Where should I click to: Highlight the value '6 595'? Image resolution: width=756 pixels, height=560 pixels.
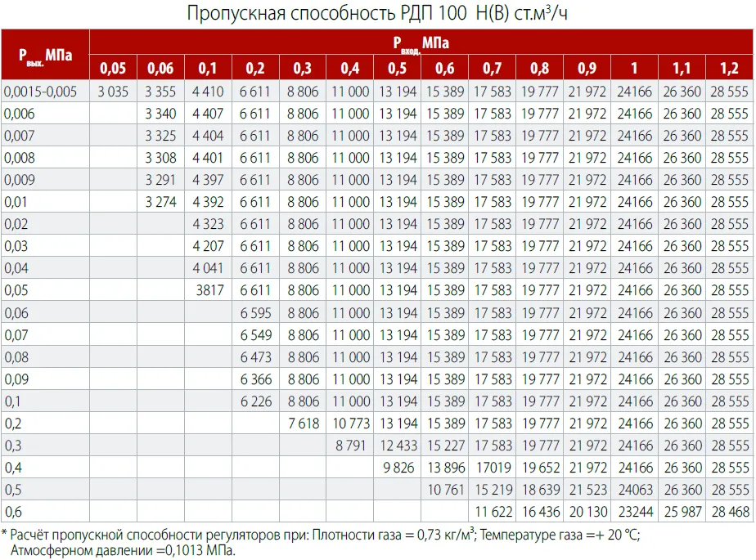pyautogui.click(x=256, y=313)
